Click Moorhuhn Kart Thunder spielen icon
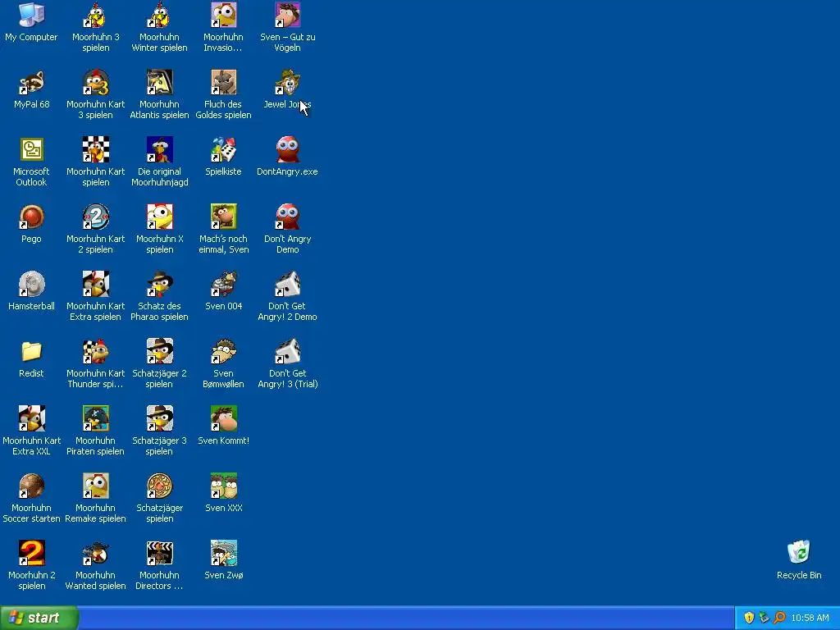840x630 pixels. point(95,351)
